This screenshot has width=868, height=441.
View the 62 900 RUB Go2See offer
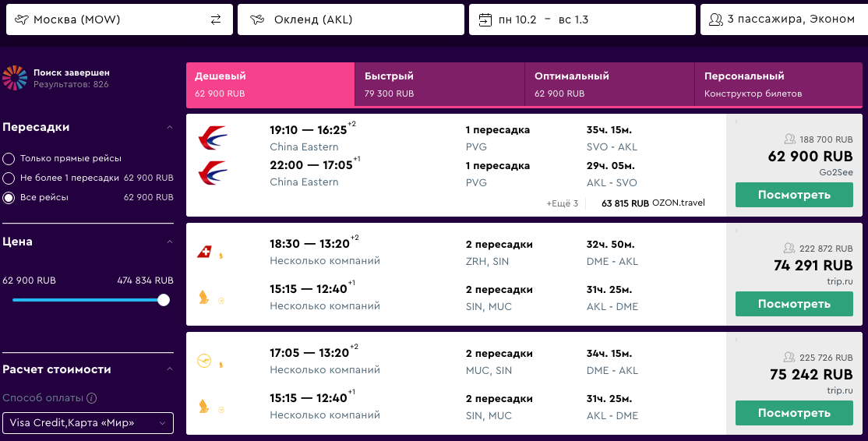(794, 195)
